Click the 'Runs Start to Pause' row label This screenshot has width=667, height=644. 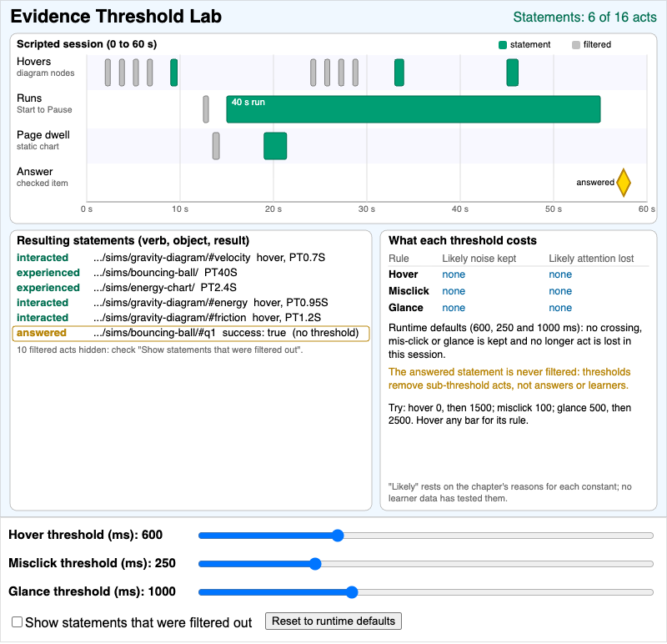pyautogui.click(x=44, y=103)
